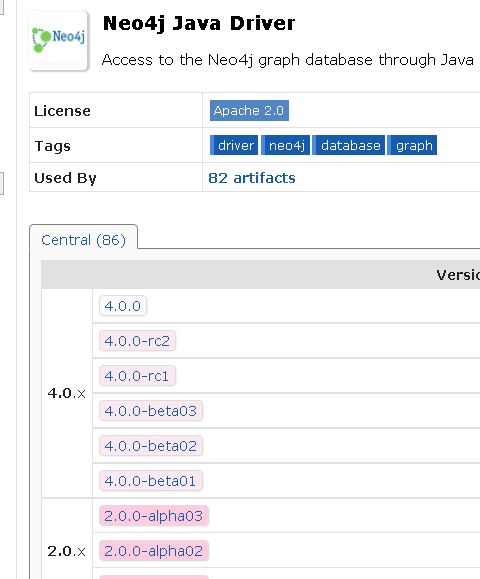The image size is (480, 579).
Task: Open the 82 artifacts link
Action: (252, 178)
